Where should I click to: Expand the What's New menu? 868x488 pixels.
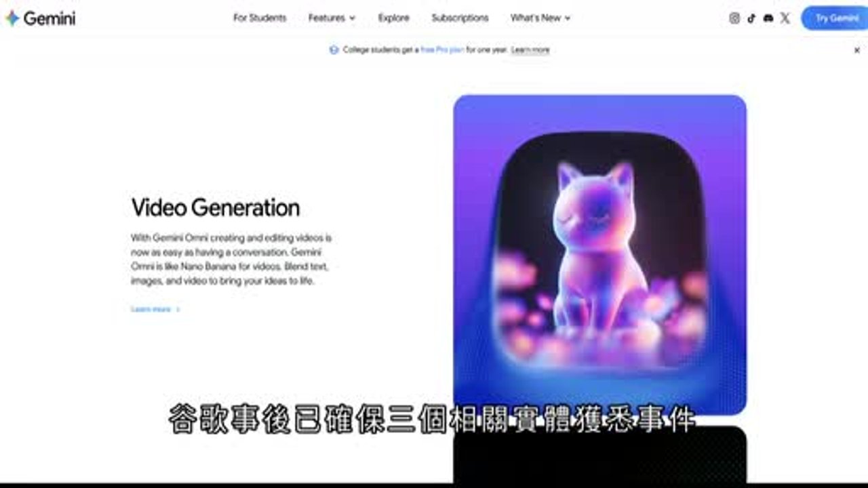click(x=540, y=18)
